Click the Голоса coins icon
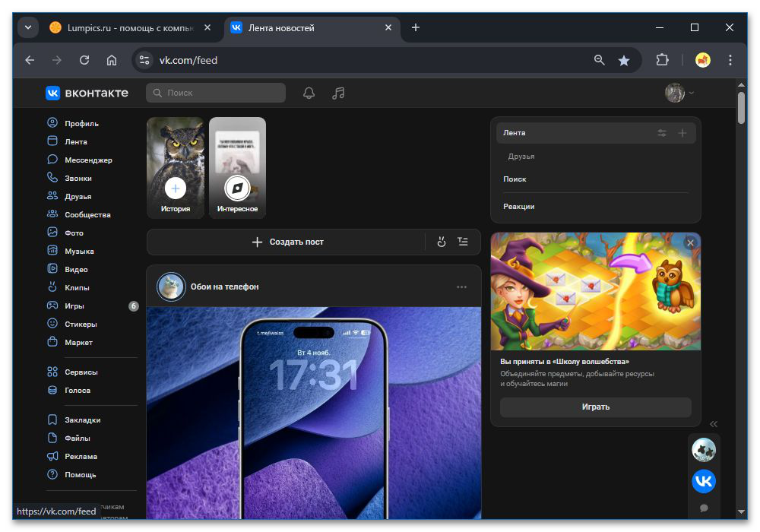760x532 pixels. pos(52,390)
